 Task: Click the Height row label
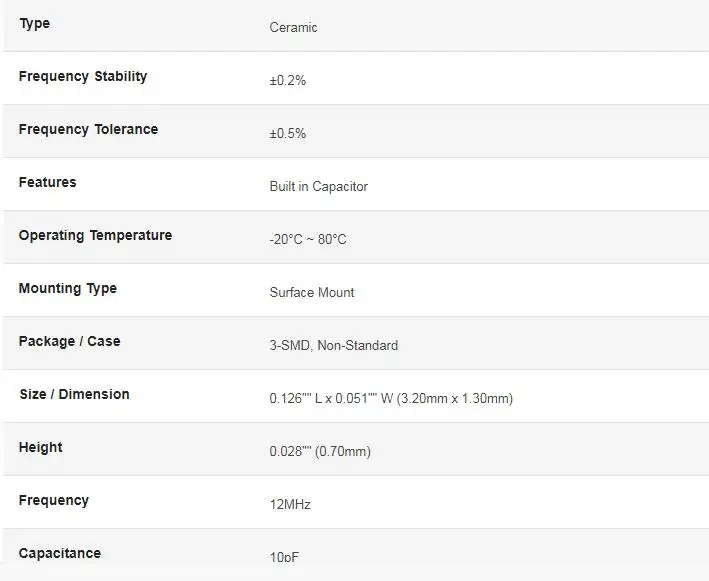[x=40, y=448]
